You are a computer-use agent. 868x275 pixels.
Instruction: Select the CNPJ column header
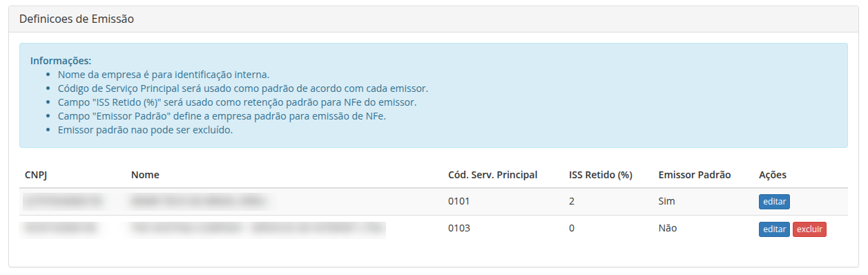35,175
